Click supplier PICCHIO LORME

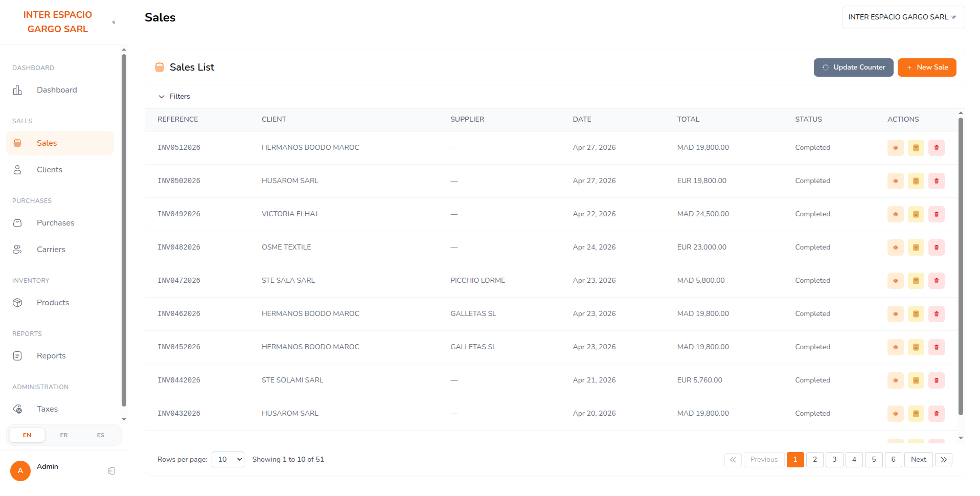click(477, 280)
